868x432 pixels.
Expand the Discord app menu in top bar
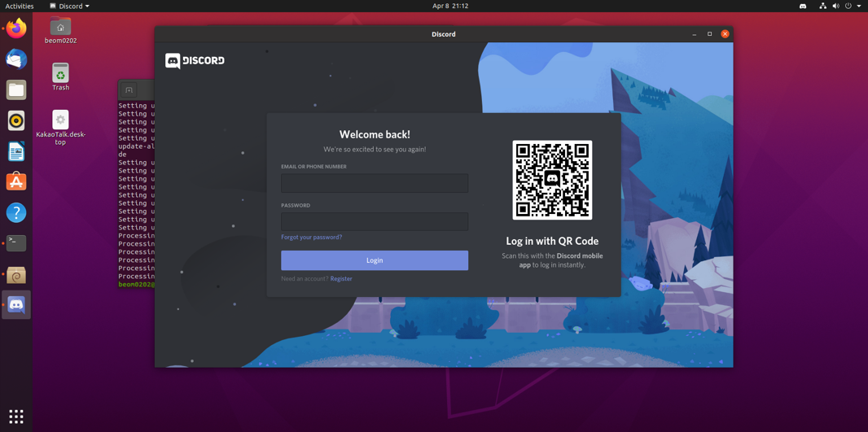pyautogui.click(x=70, y=7)
